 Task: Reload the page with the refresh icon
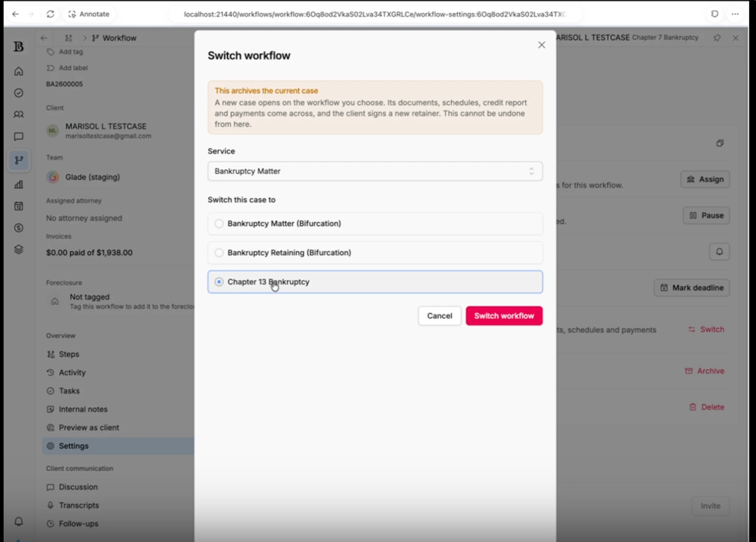tap(50, 14)
